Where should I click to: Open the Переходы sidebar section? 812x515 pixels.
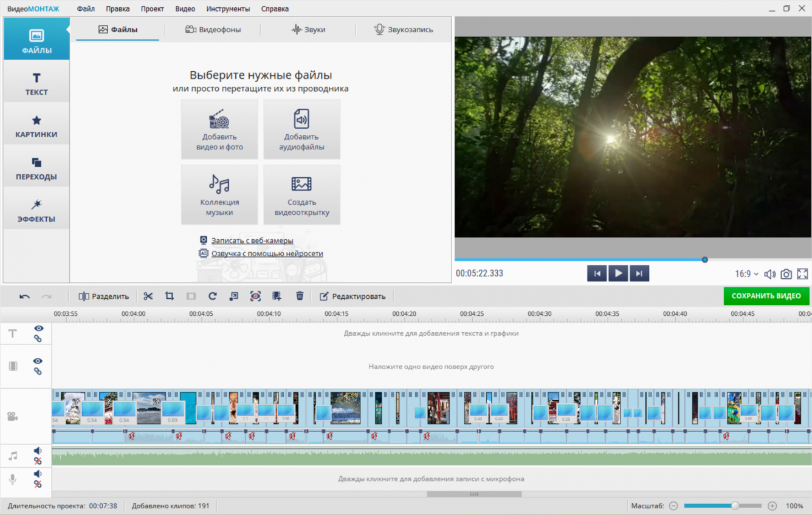[x=36, y=168]
